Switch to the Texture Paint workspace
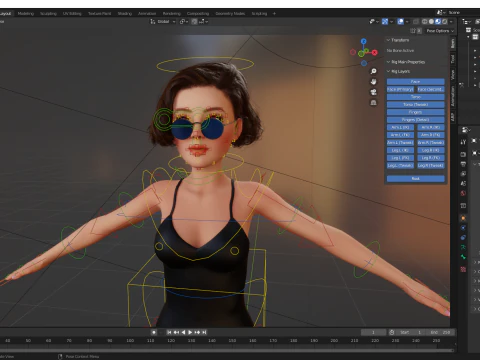The width and height of the screenshot is (480, 360). pos(100,14)
